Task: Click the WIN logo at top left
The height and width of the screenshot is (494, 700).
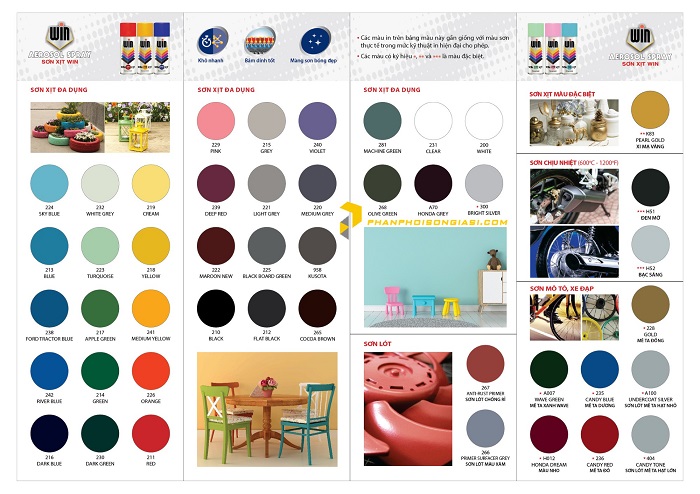Action: [x=60, y=37]
